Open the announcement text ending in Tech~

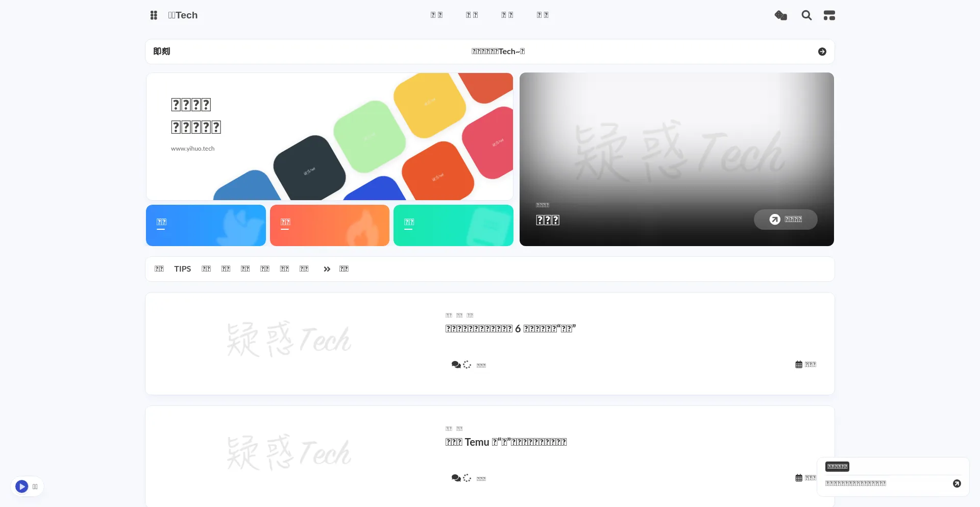(498, 52)
